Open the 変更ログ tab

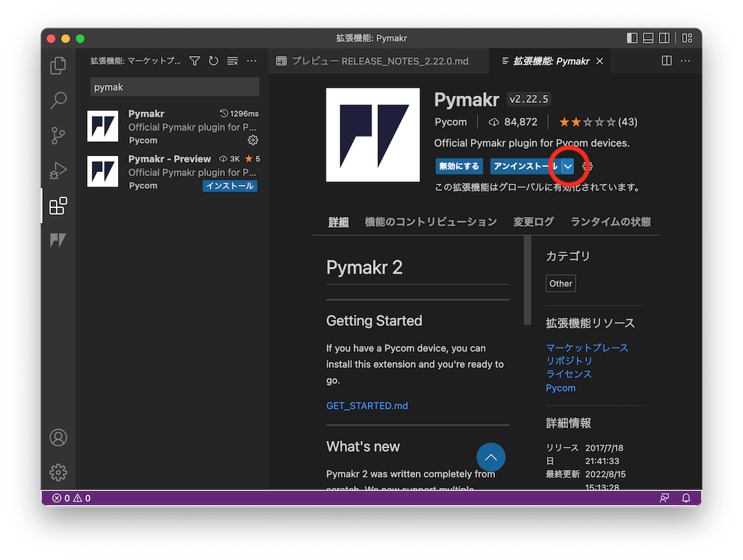pos(533,222)
